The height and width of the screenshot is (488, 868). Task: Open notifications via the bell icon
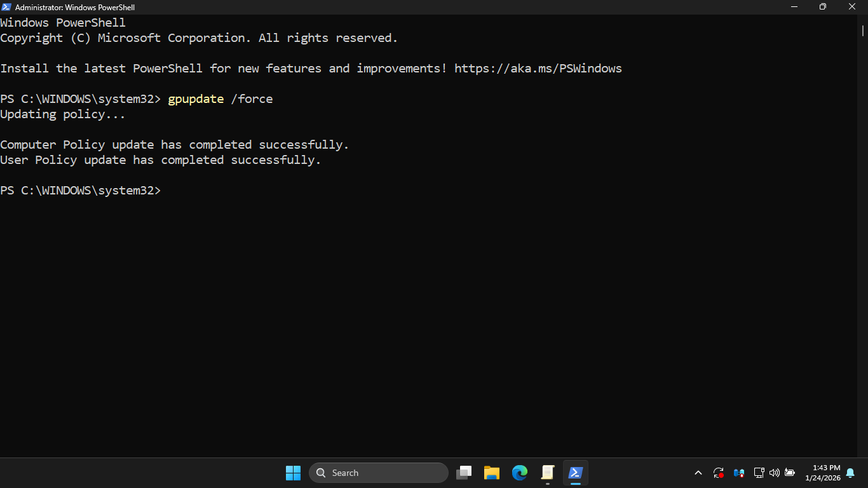pos(850,473)
